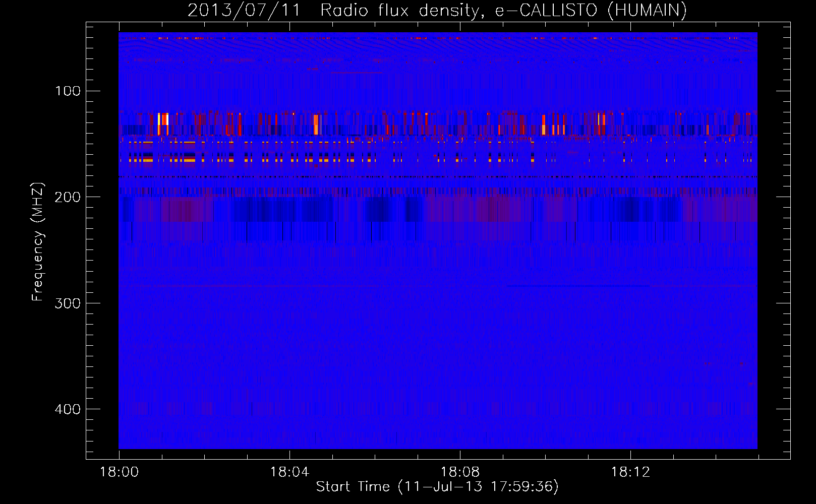Click the 300 frequency tick label
Viewport: 816px width, 504px height.
(x=68, y=303)
